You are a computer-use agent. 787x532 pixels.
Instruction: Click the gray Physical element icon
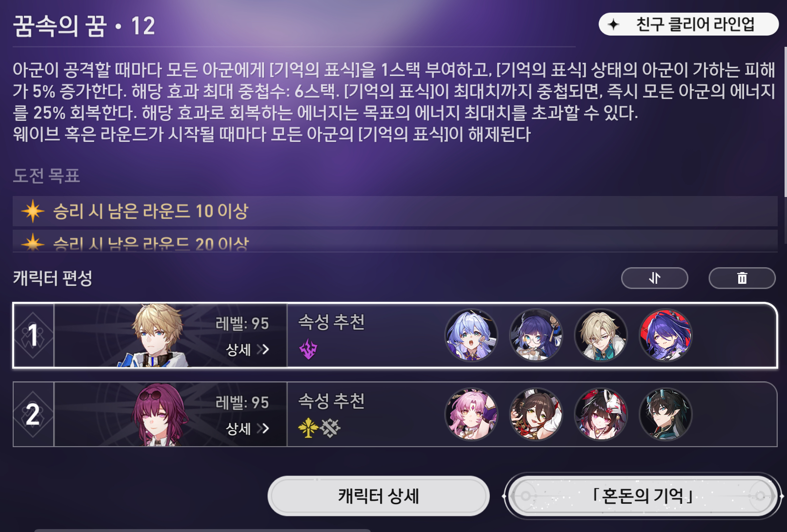click(x=330, y=428)
